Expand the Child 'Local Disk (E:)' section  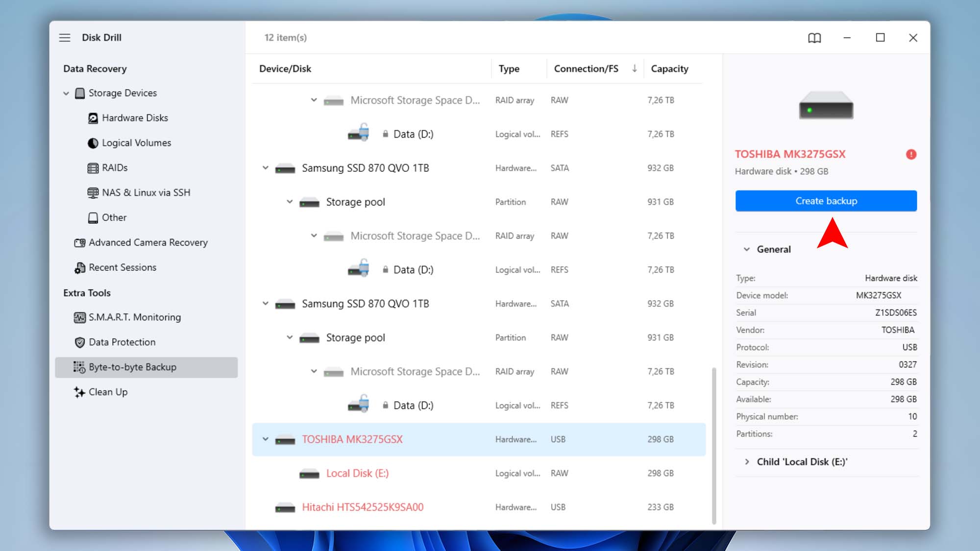(x=747, y=462)
